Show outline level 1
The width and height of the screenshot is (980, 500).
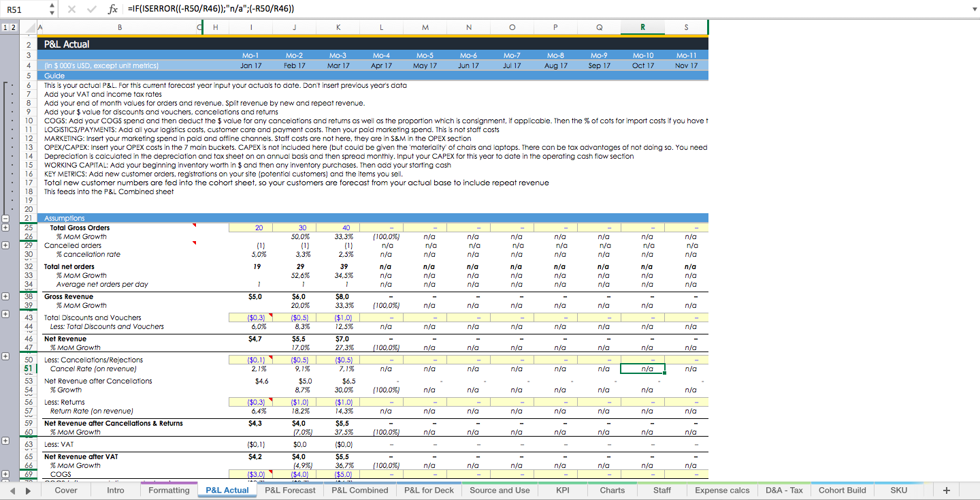click(x=5, y=27)
